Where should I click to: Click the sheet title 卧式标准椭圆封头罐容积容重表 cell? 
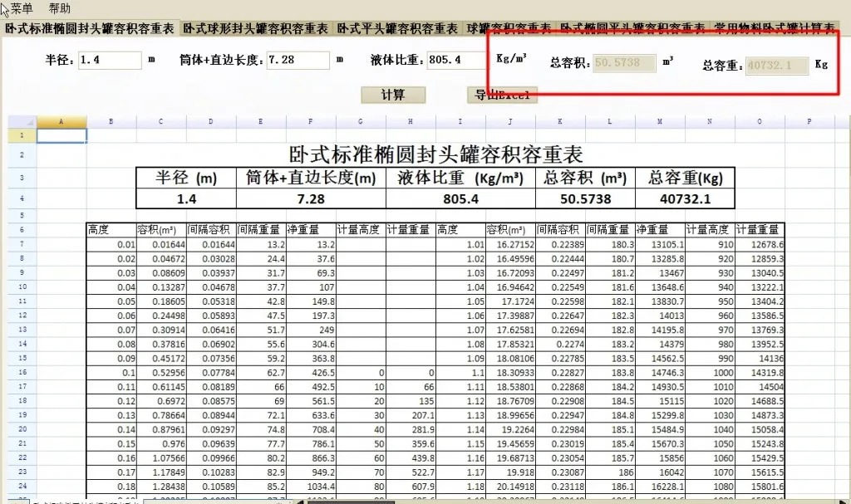coord(435,154)
